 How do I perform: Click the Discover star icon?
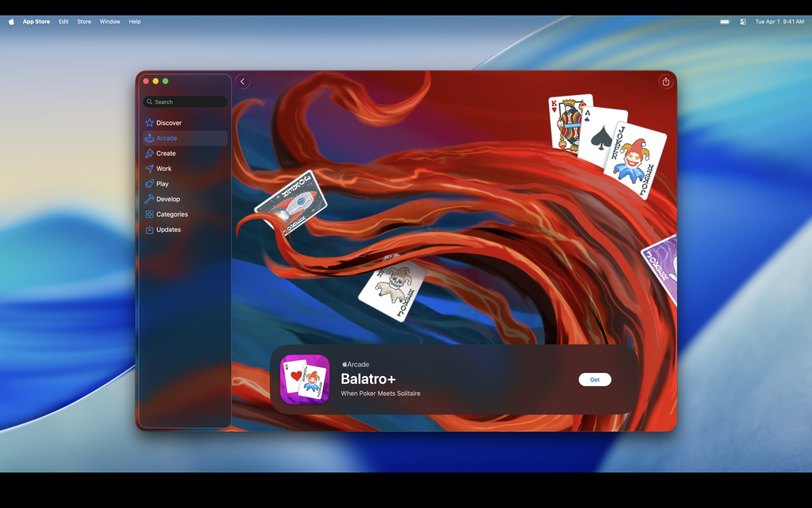(x=149, y=123)
